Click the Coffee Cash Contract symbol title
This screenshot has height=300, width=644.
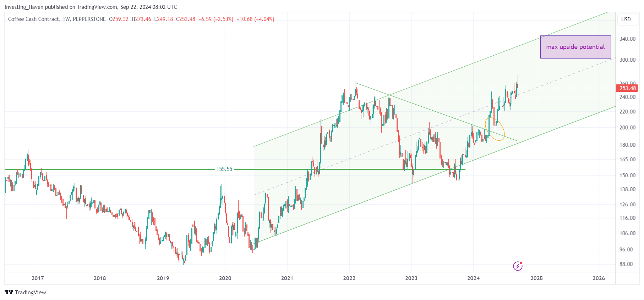[34, 19]
